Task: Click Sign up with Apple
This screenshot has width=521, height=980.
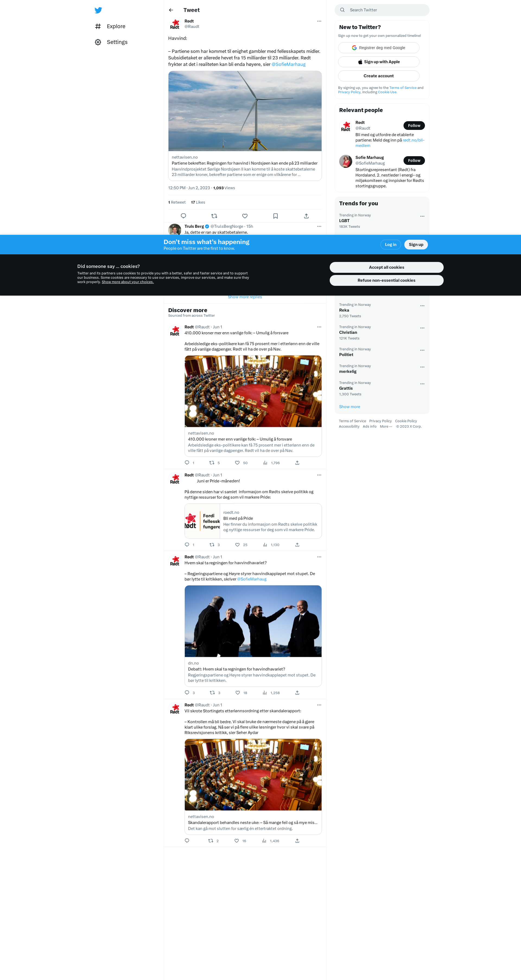Action: (379, 62)
